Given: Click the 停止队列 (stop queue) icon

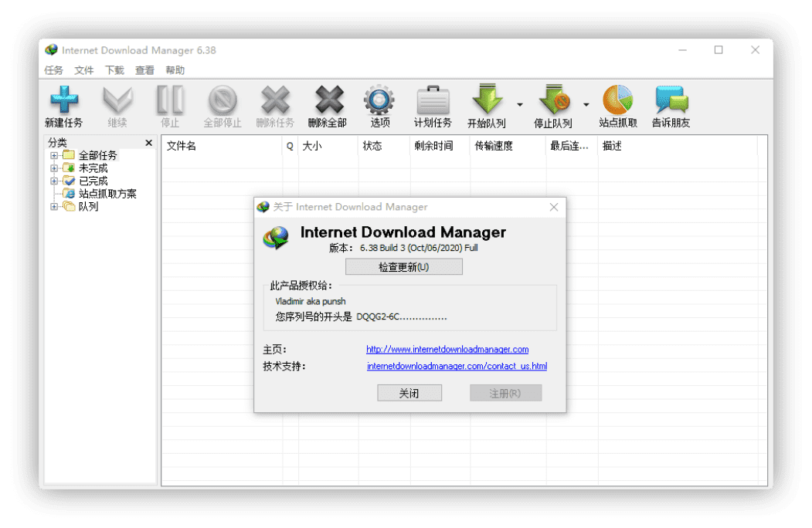Looking at the screenshot, I should [x=554, y=99].
